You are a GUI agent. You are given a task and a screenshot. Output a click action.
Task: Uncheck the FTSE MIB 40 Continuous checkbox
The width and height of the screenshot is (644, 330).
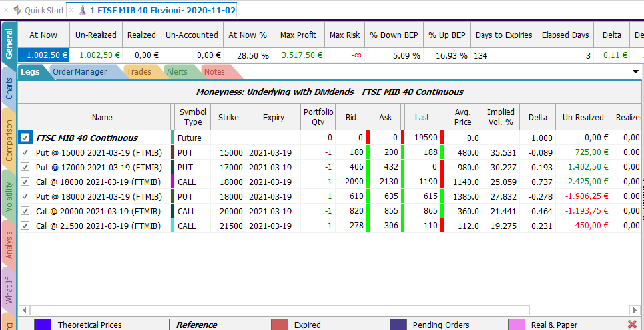pos(25,138)
